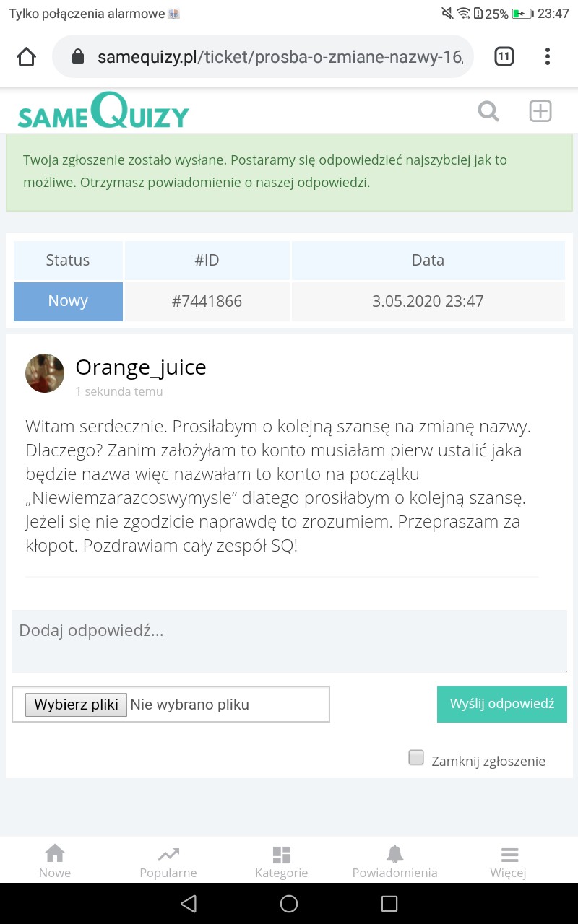Go to the Nowe home tab

coord(55,861)
